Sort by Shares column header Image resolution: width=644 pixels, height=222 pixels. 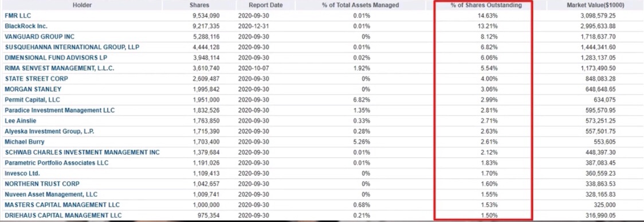199,5
